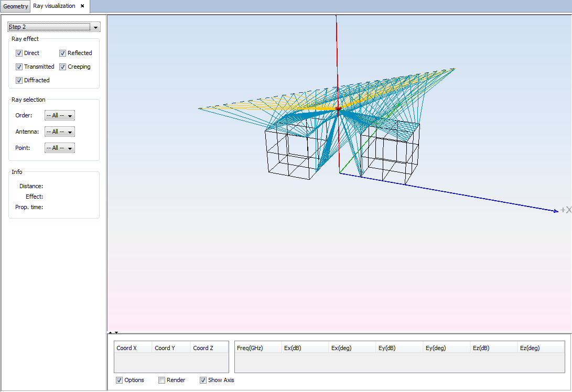Viewport: 572px width, 392px height.
Task: Enable the Render checkbox
Action: (x=162, y=380)
